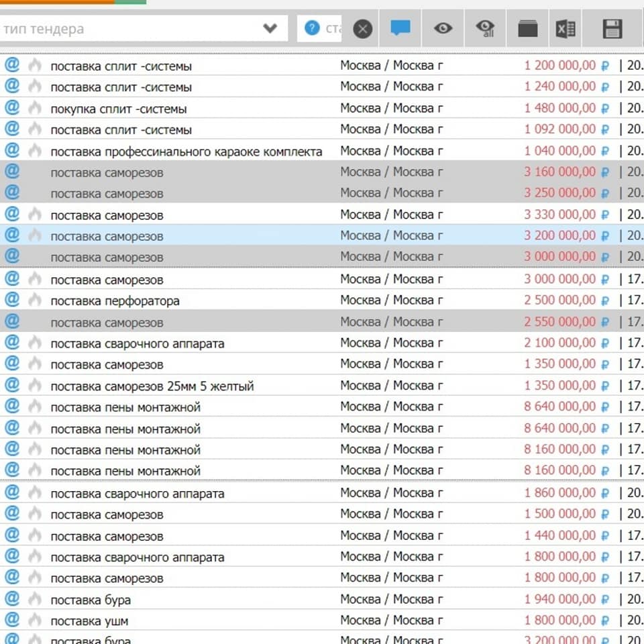Click the dark folder archive icon
Viewport: 644px width, 644px height.
(x=528, y=28)
